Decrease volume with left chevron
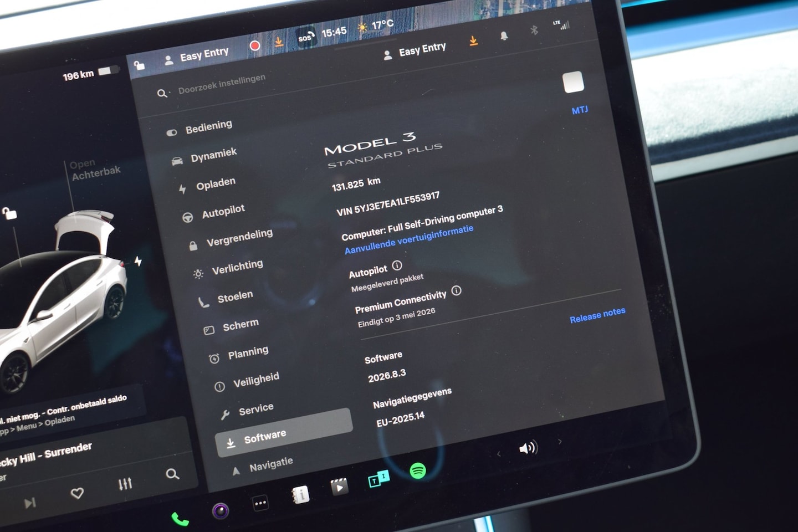 [x=499, y=454]
